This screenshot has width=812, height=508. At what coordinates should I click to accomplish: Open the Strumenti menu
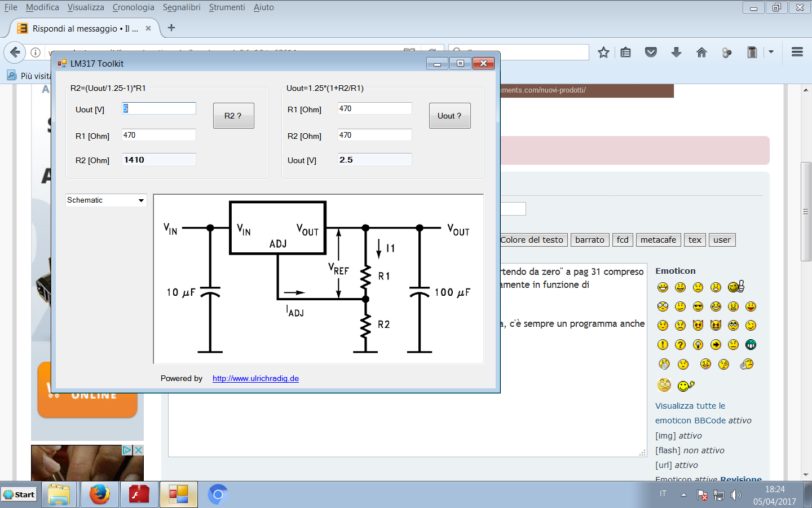[227, 7]
